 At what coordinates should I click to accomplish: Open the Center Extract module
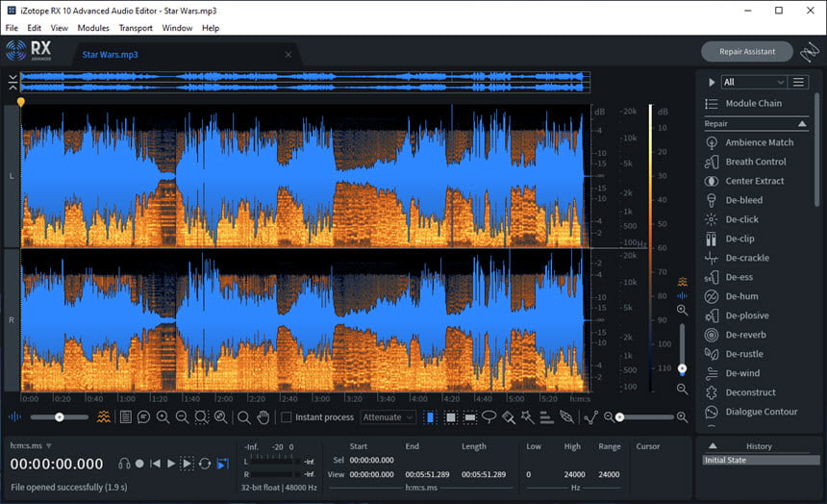coord(743,181)
